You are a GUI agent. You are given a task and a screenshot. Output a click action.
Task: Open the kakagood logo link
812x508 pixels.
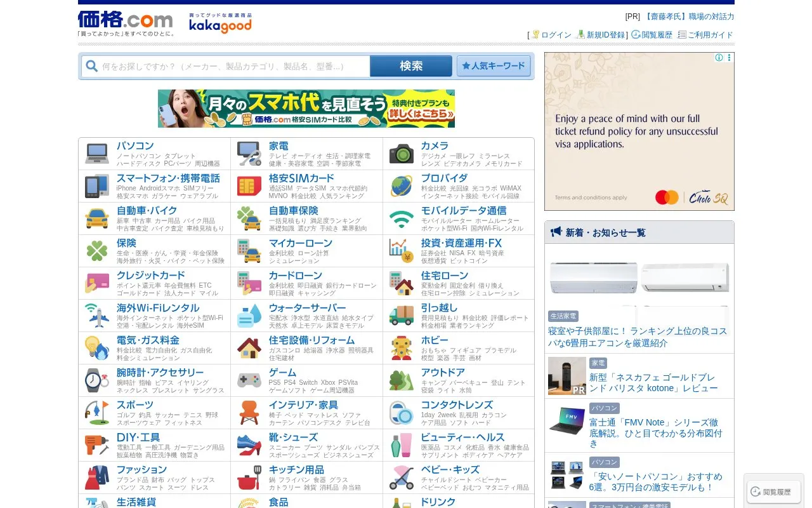pos(220,23)
